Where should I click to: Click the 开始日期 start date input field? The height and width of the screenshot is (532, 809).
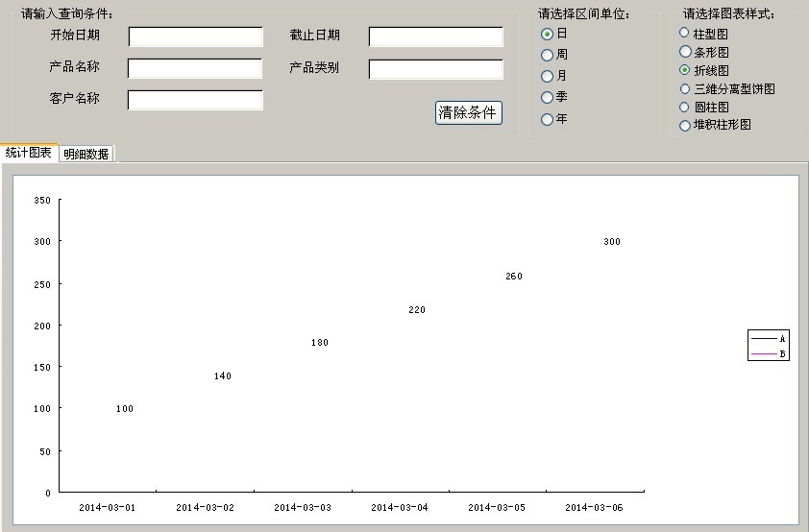point(195,36)
